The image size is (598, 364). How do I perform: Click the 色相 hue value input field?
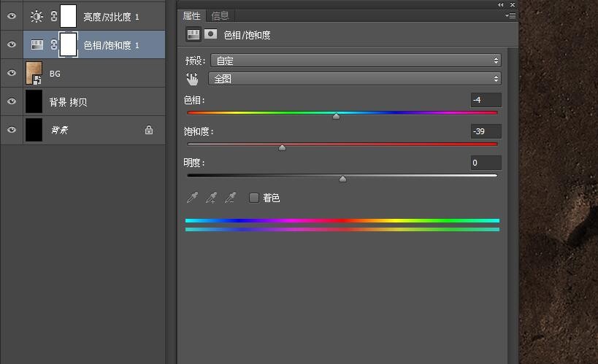click(x=486, y=100)
